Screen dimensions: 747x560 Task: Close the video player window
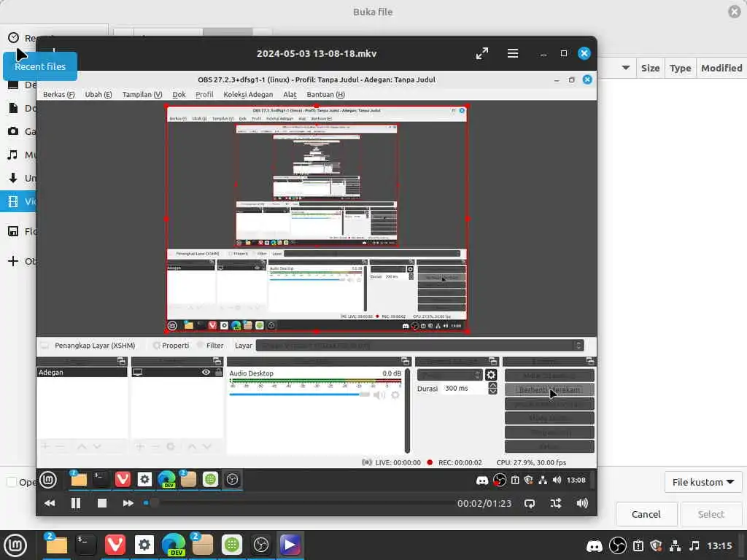click(x=584, y=53)
